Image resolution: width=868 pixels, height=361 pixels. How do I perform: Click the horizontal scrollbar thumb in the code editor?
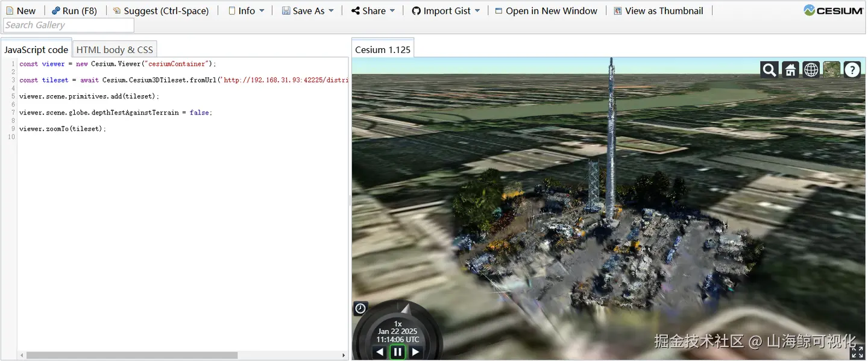point(132,355)
